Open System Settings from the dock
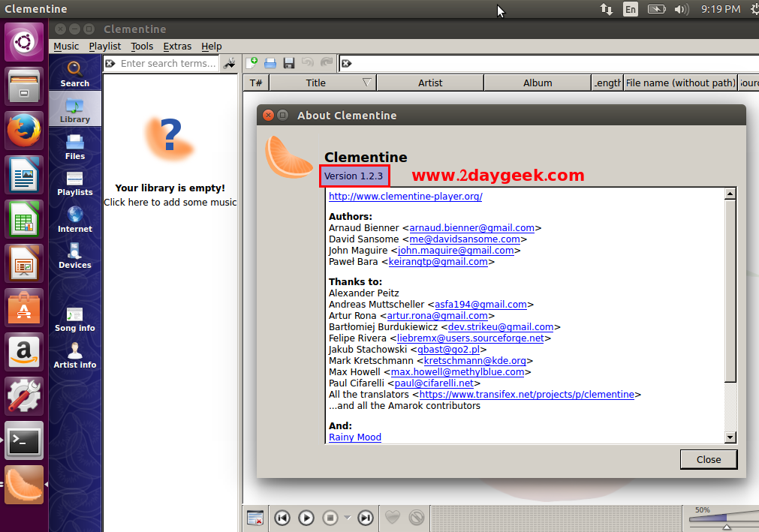This screenshot has height=532, width=759. 24,397
